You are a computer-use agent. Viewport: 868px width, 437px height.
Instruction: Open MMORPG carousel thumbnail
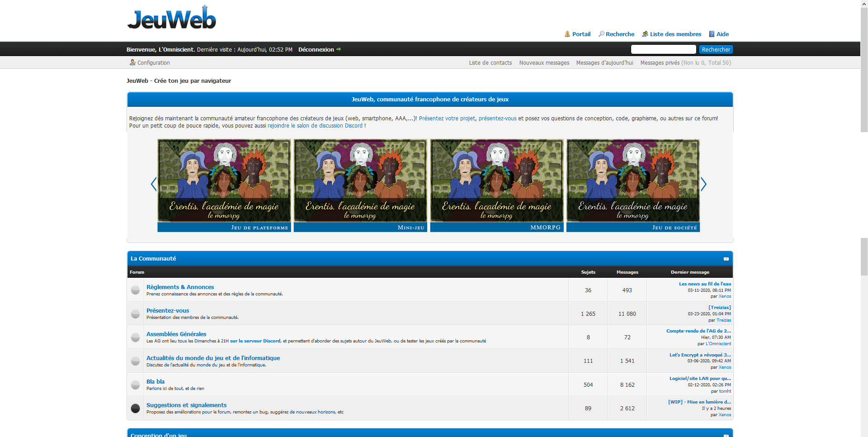(x=497, y=185)
